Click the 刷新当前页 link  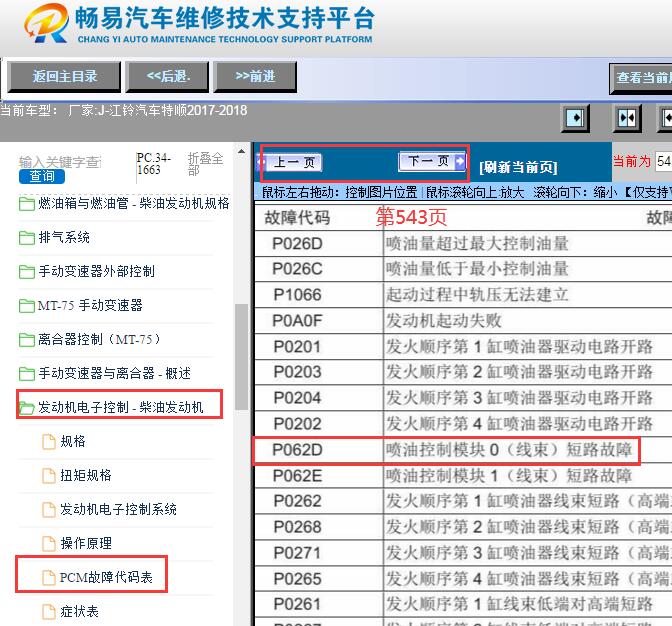point(518,167)
